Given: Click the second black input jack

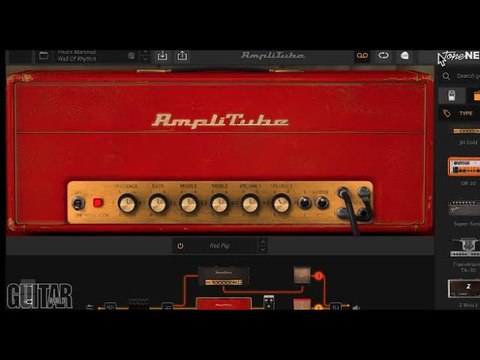Looking at the screenshot, I should (x=322, y=203).
